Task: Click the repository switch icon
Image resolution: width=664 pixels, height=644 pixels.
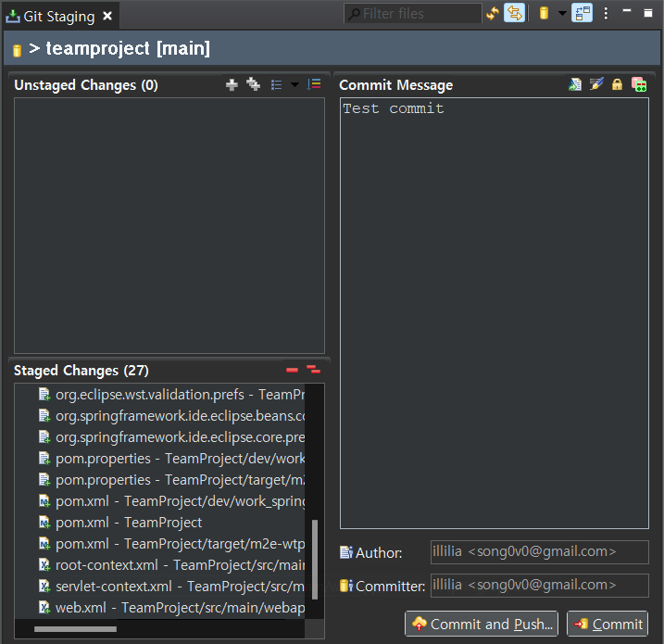Action: click(x=545, y=14)
